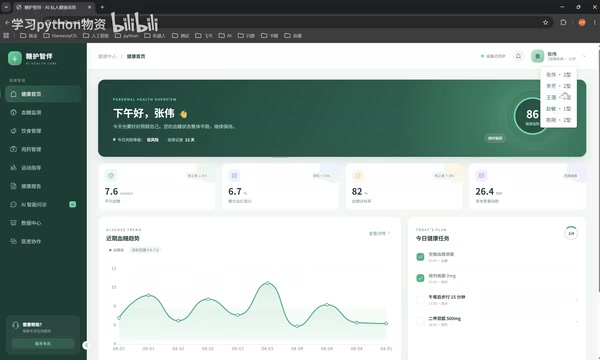Click the 血糖监测 gauge icon in sidebar

tap(13, 112)
